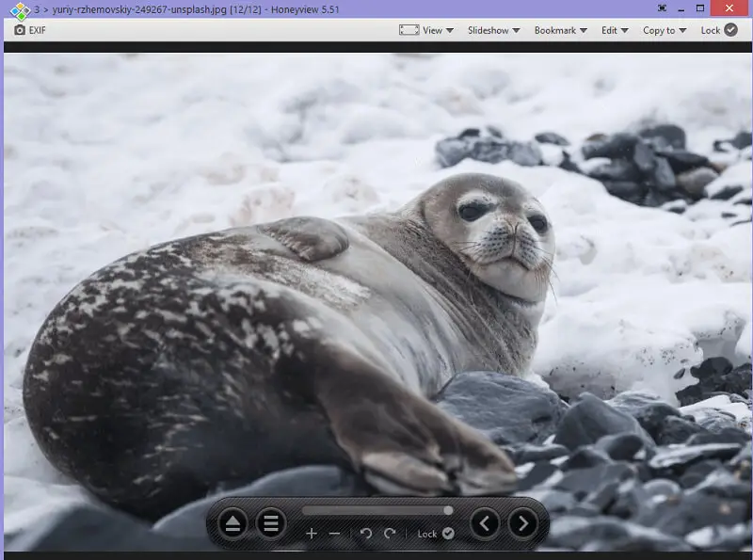Viewport: 753px width, 560px height.
Task: Click the image navigation slider handle
Action: 448,510
